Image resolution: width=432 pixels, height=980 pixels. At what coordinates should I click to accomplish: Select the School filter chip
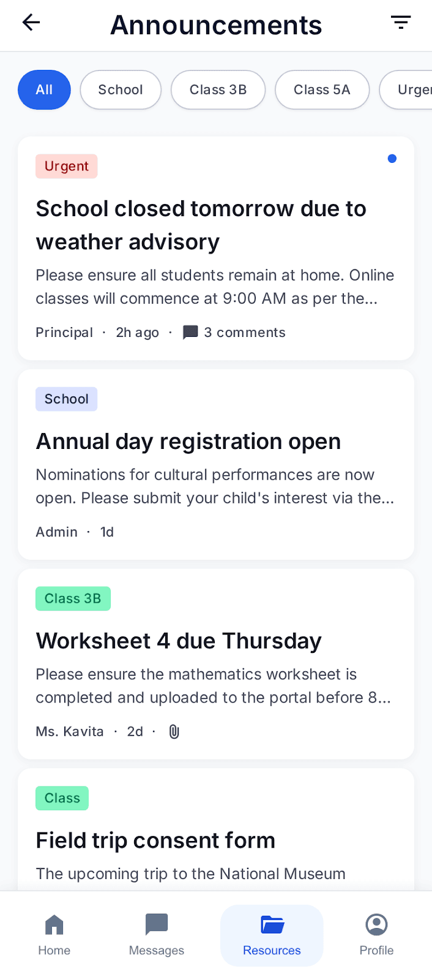point(121,90)
